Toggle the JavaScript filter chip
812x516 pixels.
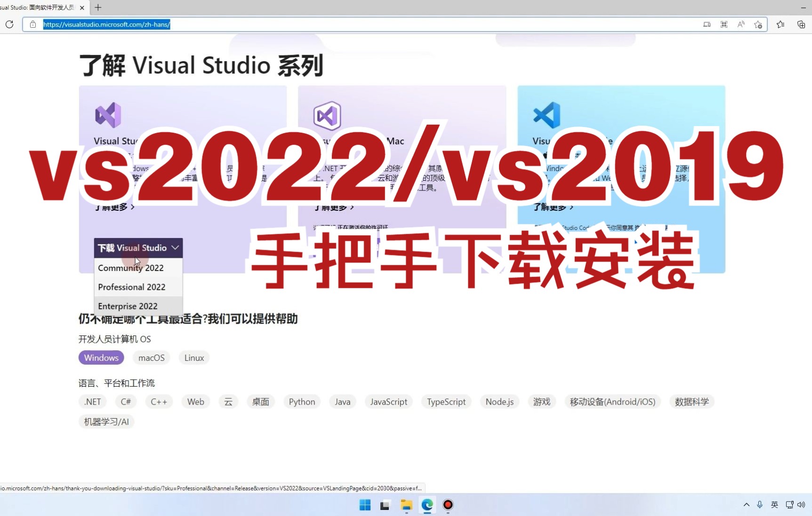click(x=389, y=402)
